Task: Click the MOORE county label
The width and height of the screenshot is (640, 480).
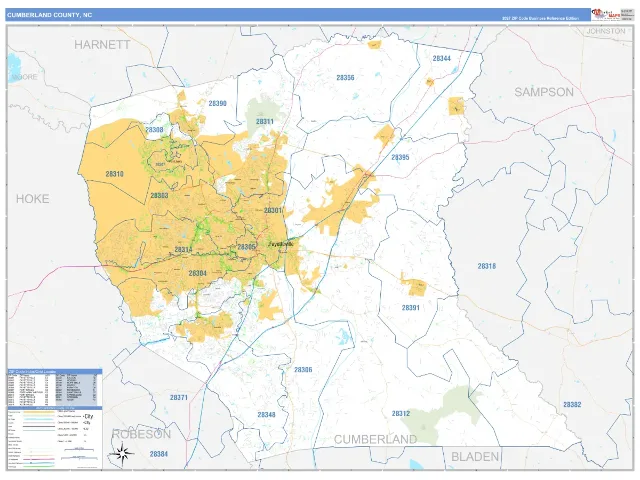Action: coord(24,77)
